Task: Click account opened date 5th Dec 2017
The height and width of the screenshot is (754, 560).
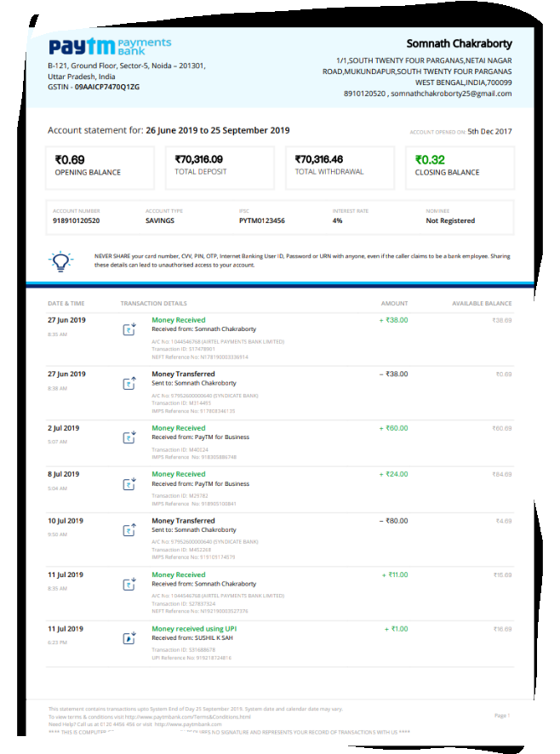Action: click(x=489, y=131)
